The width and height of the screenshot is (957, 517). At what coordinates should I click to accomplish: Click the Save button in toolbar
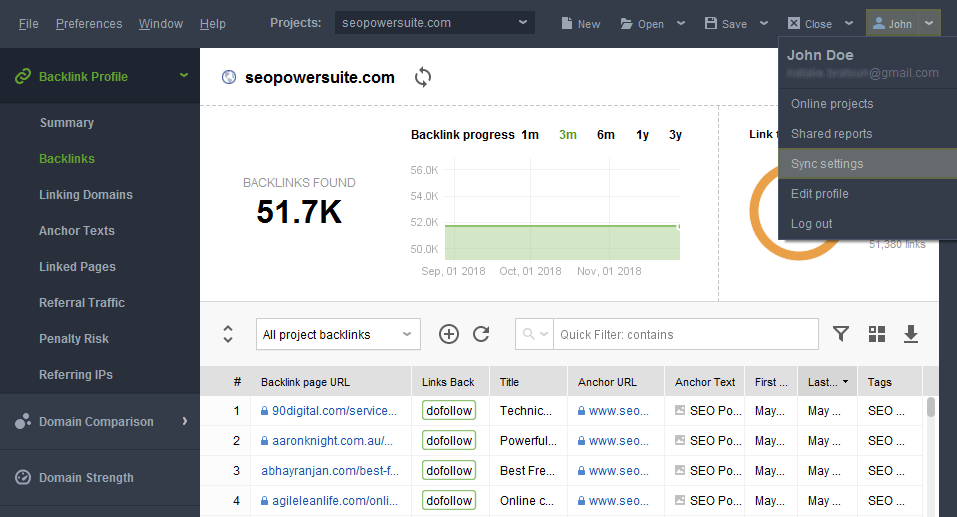(726, 24)
